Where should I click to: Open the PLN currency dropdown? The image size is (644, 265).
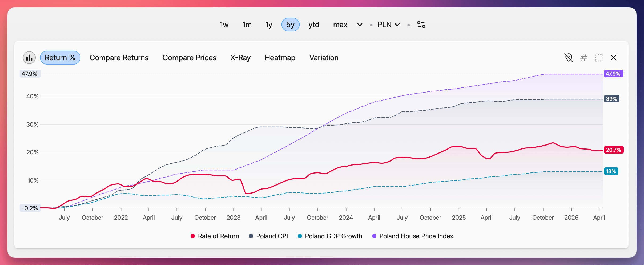[388, 25]
